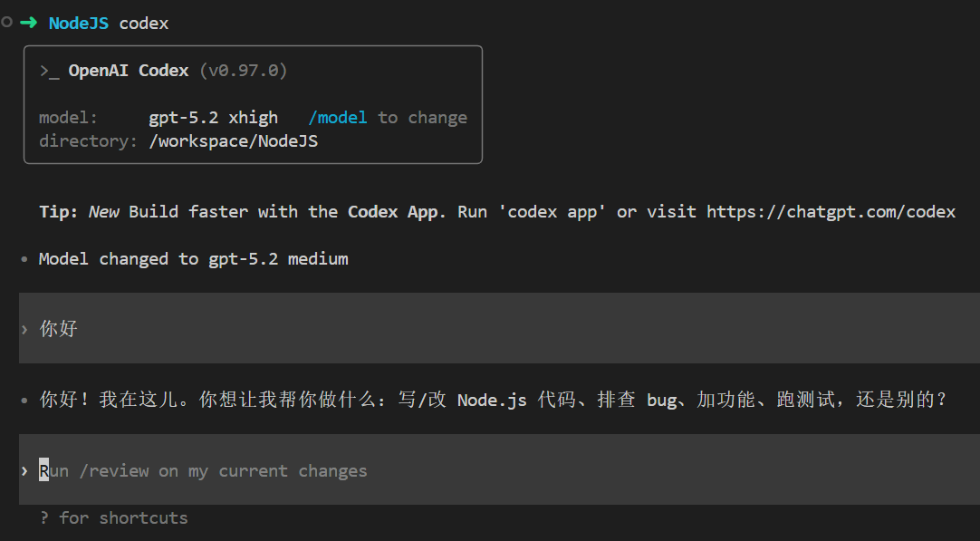Click the >_ icon beside OpenAI Codex

point(49,71)
